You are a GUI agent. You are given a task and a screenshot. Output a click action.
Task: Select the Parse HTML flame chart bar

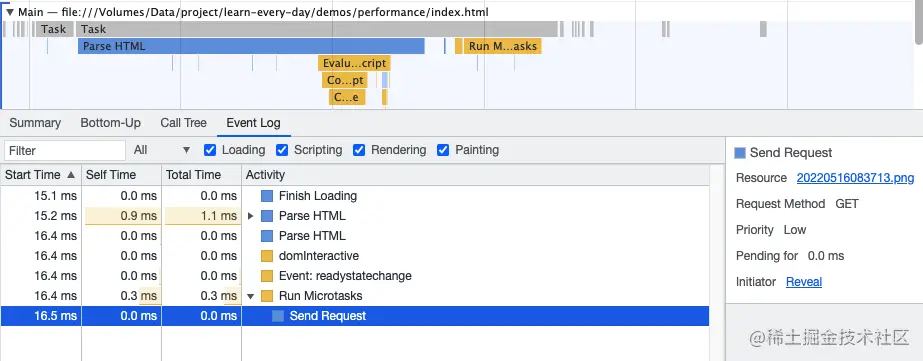251,46
